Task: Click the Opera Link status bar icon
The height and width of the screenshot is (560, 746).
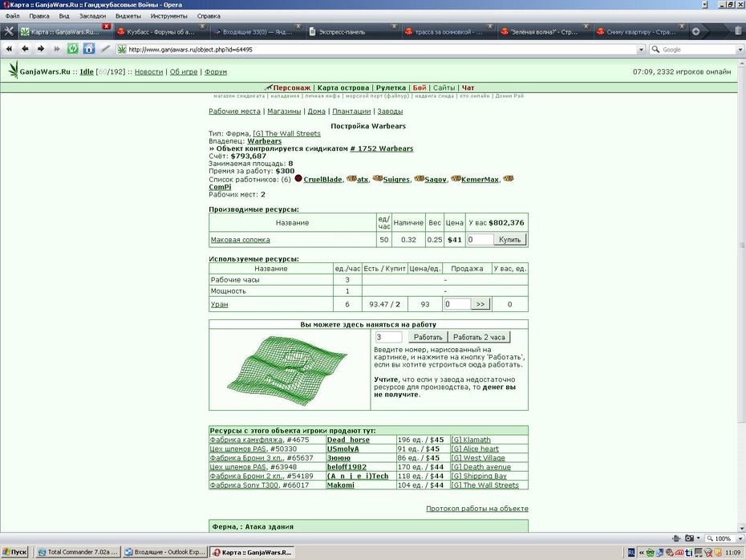Action: (676, 538)
